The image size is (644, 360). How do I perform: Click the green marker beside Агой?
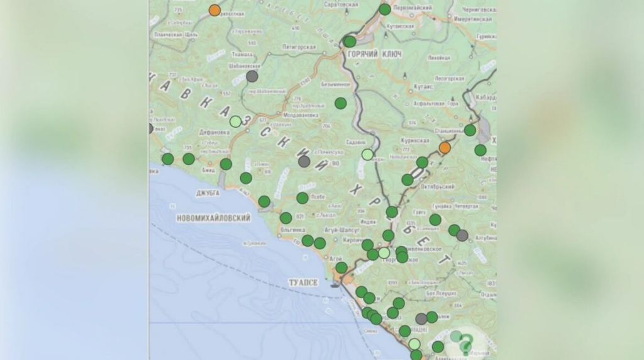(x=341, y=267)
